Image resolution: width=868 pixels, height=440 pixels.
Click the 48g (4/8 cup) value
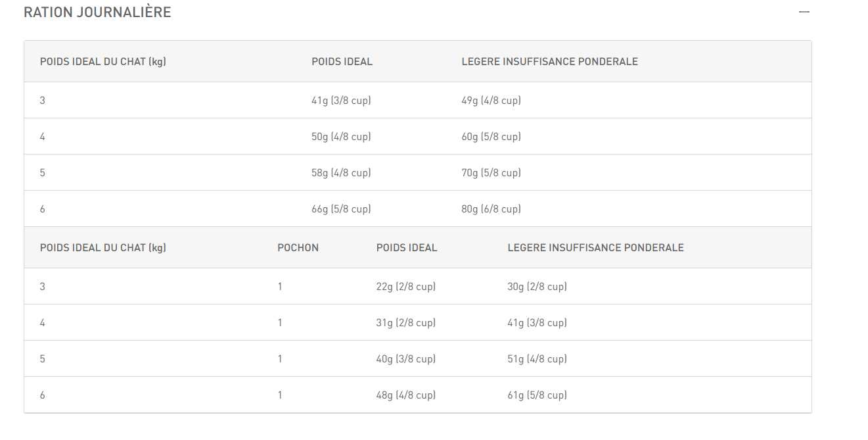pyautogui.click(x=405, y=395)
